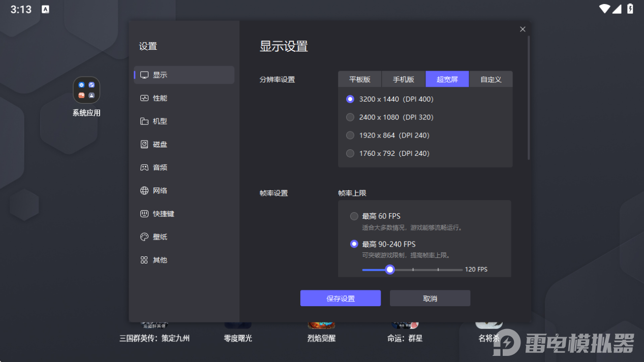Open the 零度曙光 game icon on desktop
The height and width of the screenshot is (362, 644).
coord(238,324)
